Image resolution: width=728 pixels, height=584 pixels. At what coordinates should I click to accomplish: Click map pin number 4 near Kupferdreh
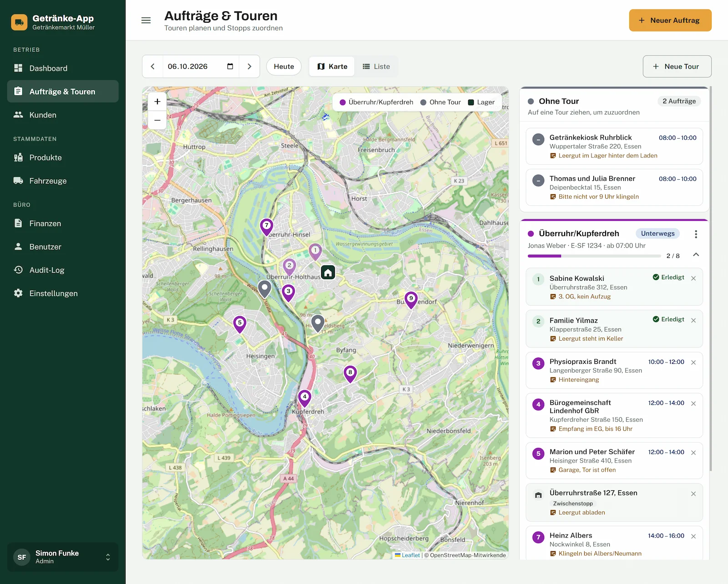click(305, 398)
